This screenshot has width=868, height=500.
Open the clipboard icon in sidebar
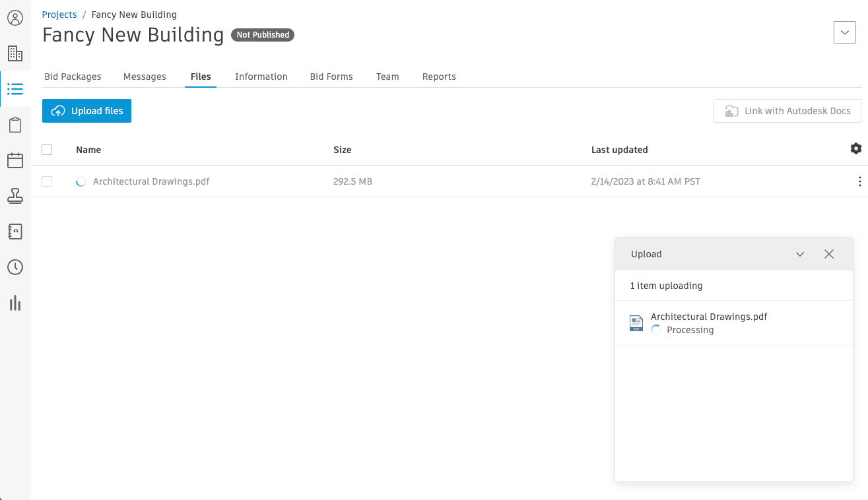[15, 125]
